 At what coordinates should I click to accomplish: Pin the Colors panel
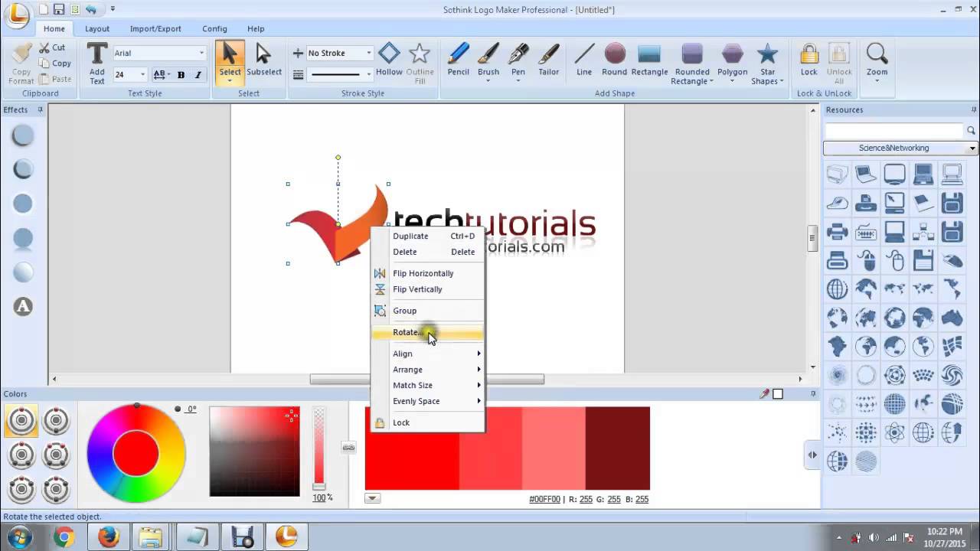pyautogui.click(x=813, y=394)
